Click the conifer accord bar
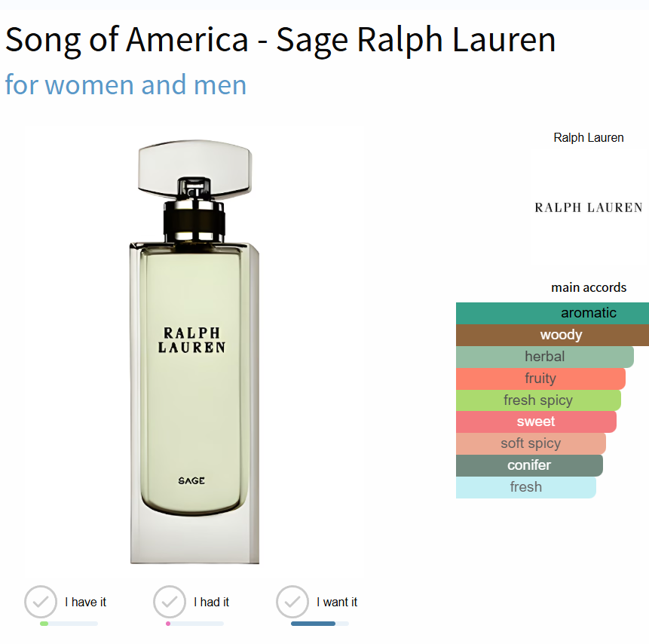Screen dimensions: 649x644 (x=528, y=465)
